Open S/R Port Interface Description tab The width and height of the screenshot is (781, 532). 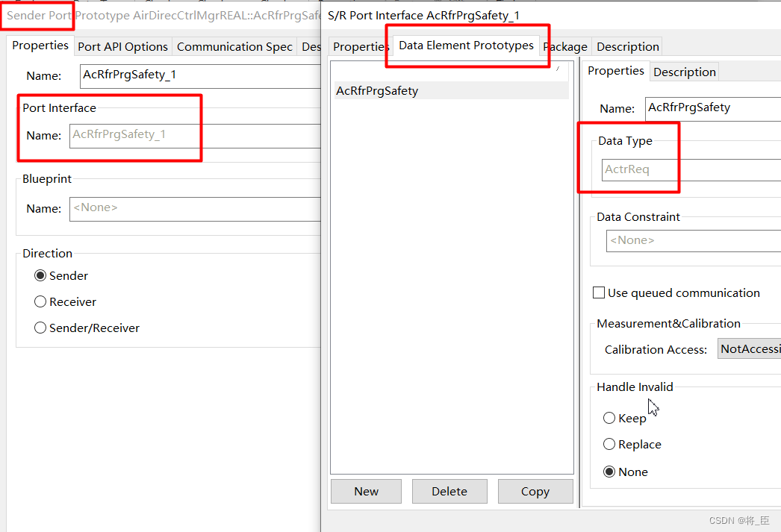[x=628, y=47]
